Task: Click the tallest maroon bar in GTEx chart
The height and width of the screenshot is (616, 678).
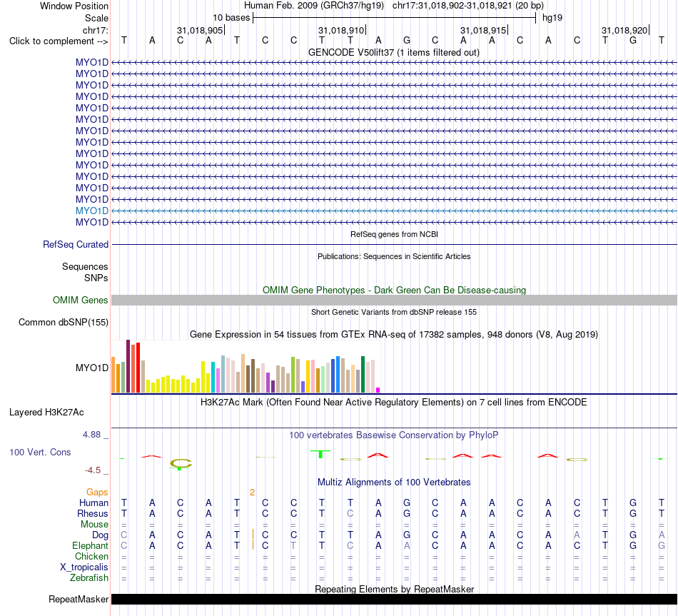Action: coord(128,366)
